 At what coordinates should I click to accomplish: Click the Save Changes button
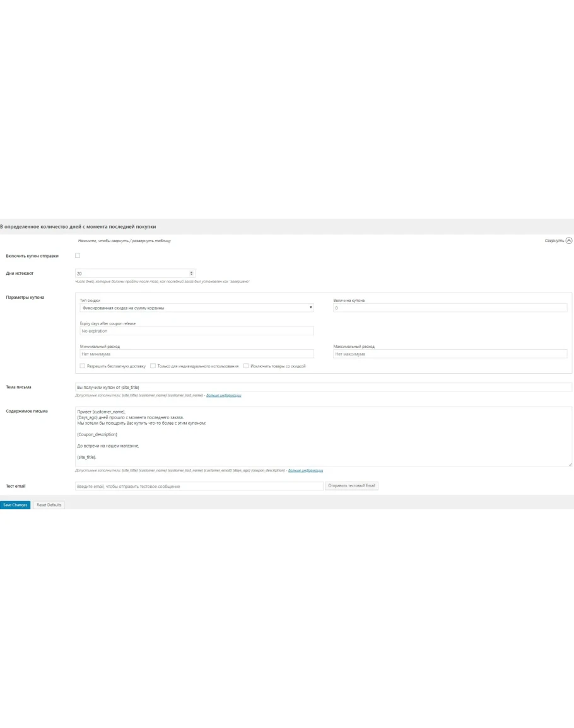click(x=15, y=505)
